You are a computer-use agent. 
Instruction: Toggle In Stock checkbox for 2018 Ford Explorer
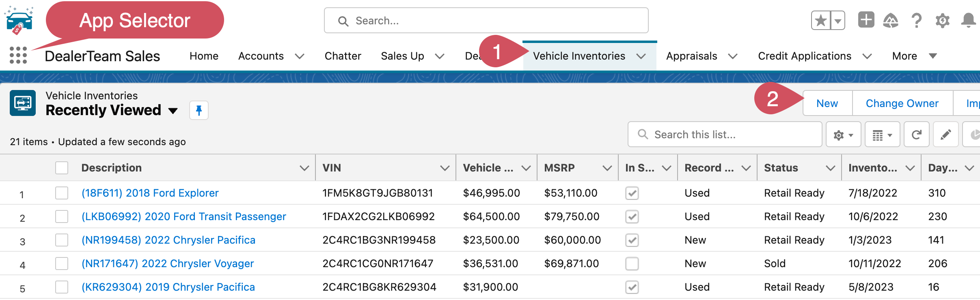632,193
